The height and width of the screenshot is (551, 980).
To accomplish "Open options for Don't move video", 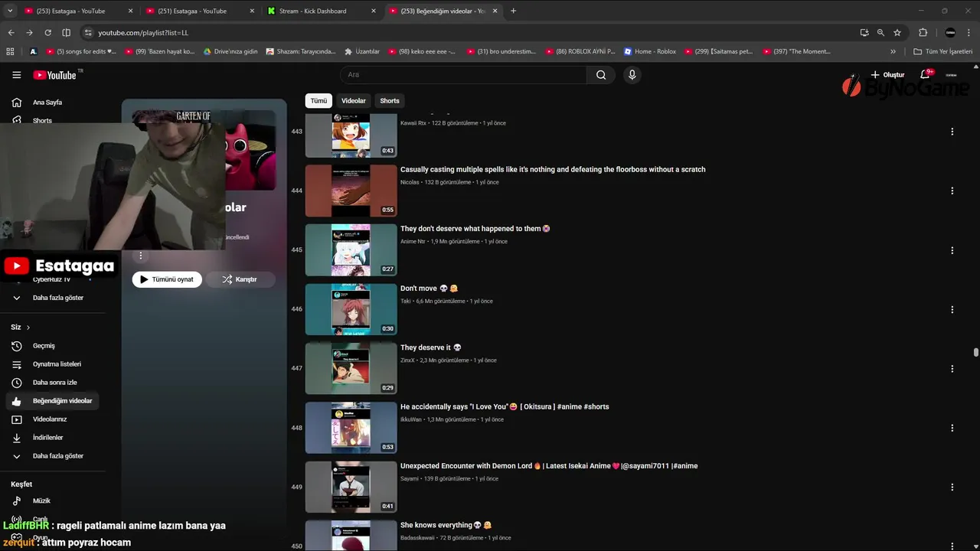I will click(952, 310).
